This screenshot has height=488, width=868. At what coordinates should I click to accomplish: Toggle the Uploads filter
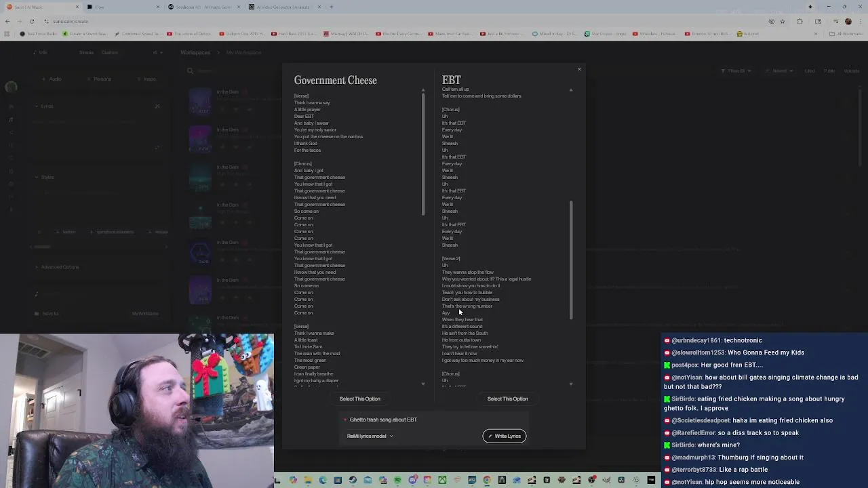point(852,70)
